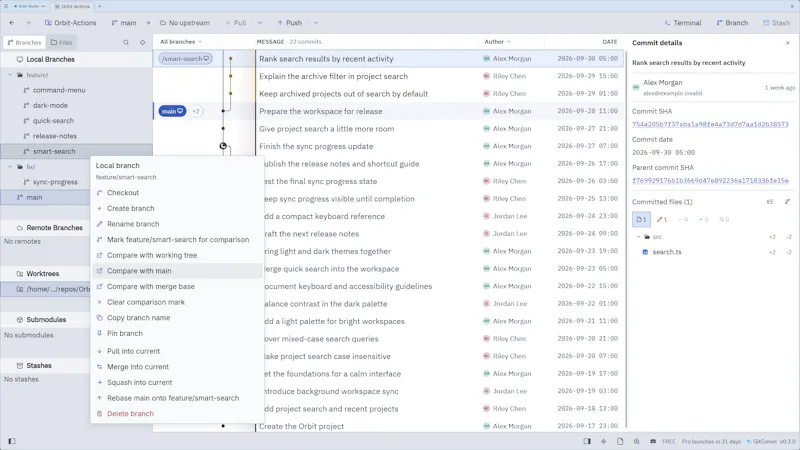Select Compare with main menu entry
The width and height of the screenshot is (800, 450).
pyautogui.click(x=177, y=271)
